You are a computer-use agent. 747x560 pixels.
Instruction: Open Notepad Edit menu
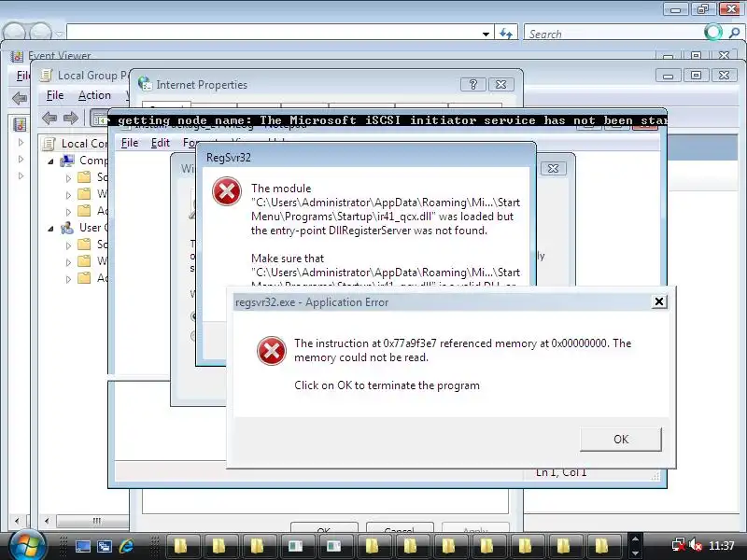click(x=160, y=143)
